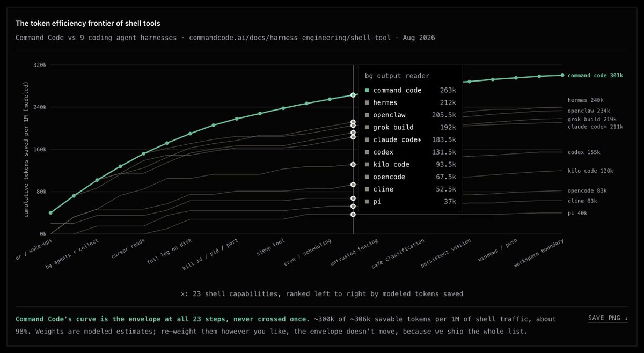Click the green bold sentence under the chart
Image resolution: width=644 pixels, height=353 pixels.
point(163,319)
